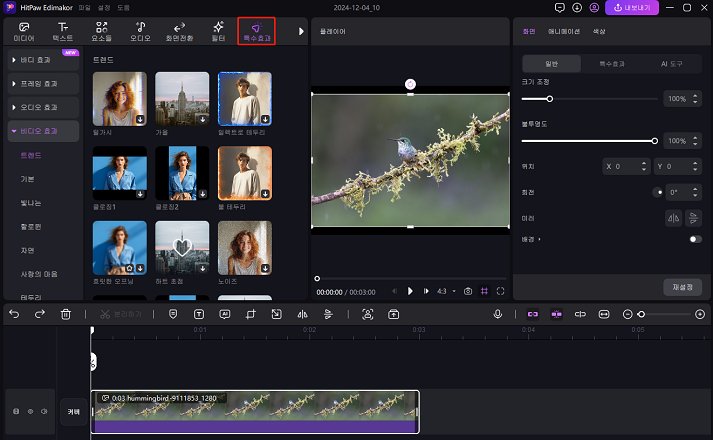Step the 크기 조정 size 100% value
The height and width of the screenshot is (440, 713).
(695, 99)
